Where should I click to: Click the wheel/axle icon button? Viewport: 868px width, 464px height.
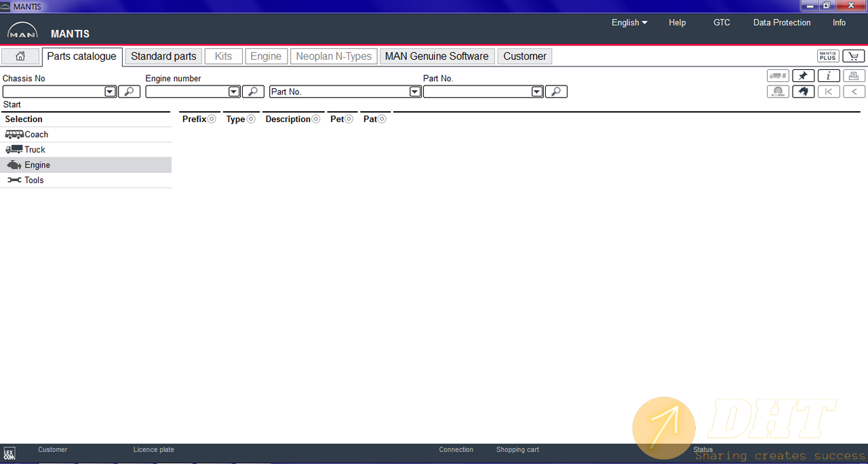[778, 92]
